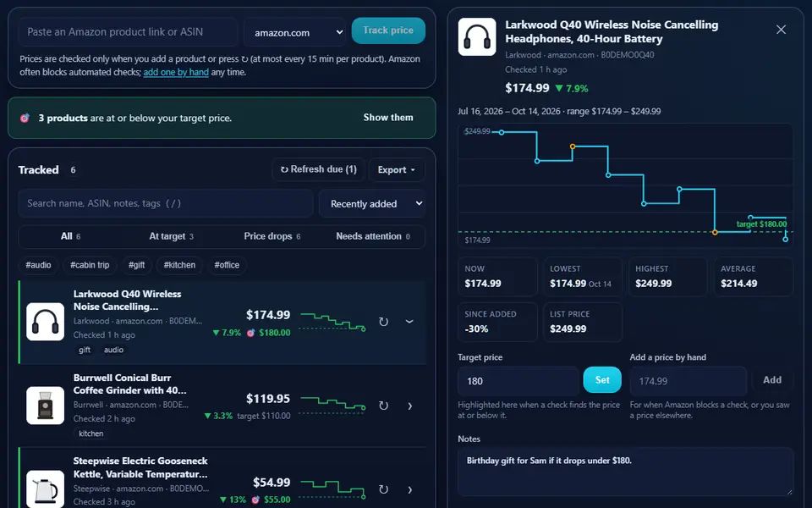
Task: Select the headphones thumbnail in tracked list
Action: pyautogui.click(x=46, y=322)
